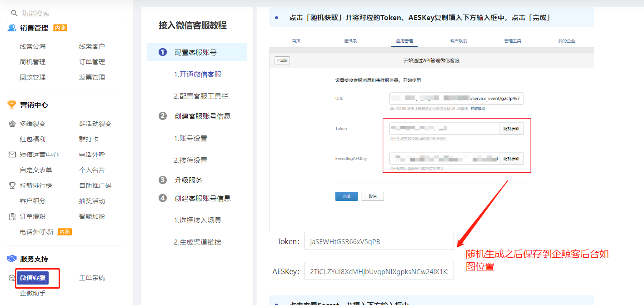This screenshot has width=644, height=305.
Task: Click the magnifier icon in the 功能搜索 box
Action: pos(14,13)
